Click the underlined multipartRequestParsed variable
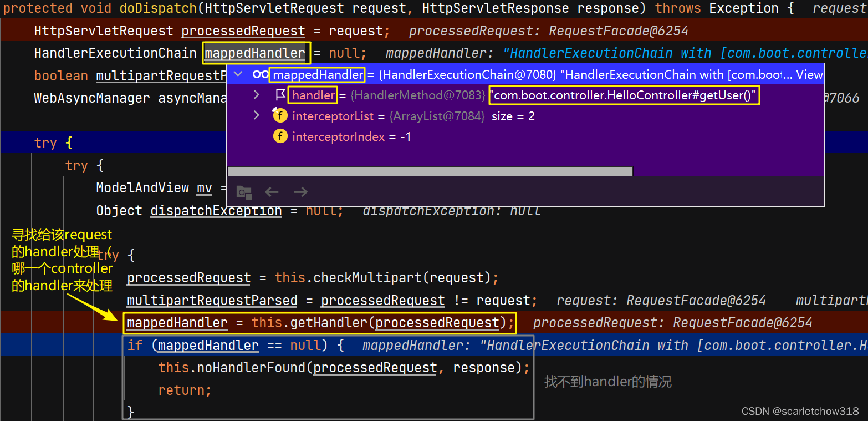 tap(212, 300)
